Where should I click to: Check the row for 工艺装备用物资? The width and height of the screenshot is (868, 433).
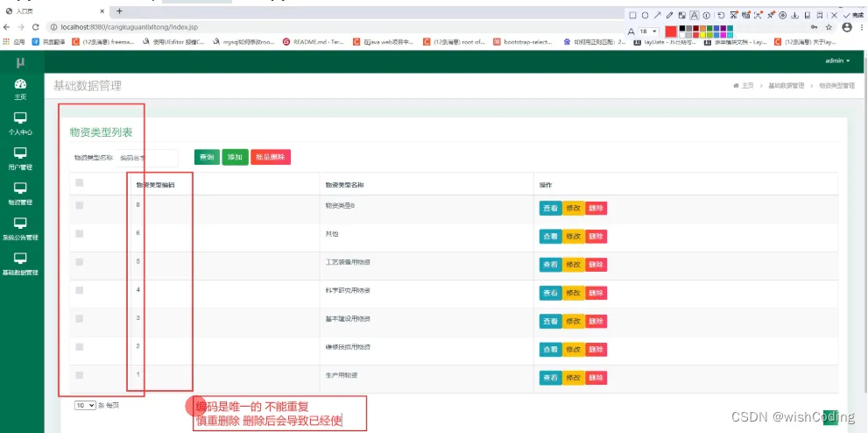tap(79, 262)
